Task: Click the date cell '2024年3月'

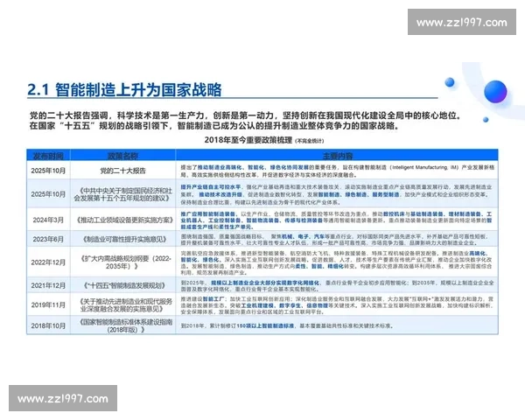Action: [x=48, y=220]
